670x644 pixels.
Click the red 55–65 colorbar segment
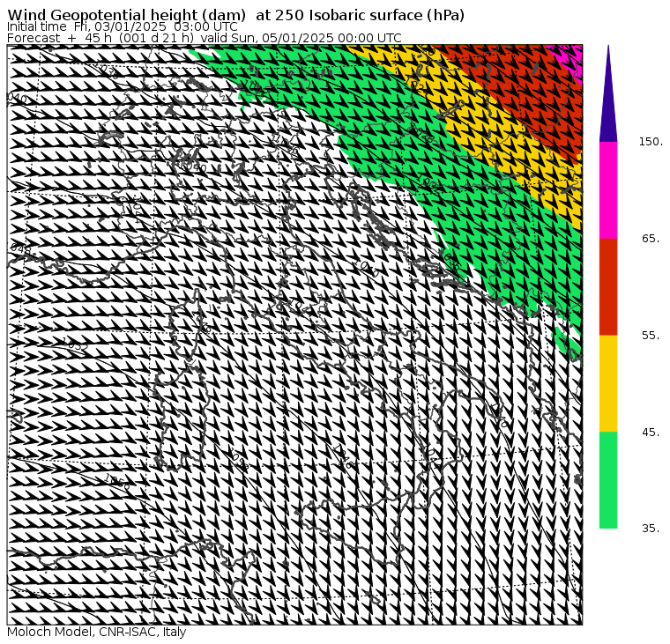point(608,286)
